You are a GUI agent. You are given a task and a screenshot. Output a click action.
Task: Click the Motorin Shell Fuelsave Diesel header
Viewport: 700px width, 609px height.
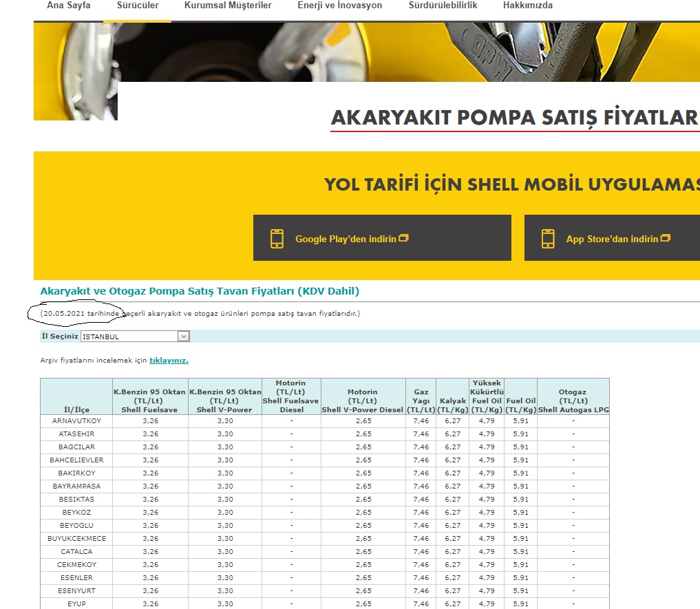pyautogui.click(x=291, y=396)
